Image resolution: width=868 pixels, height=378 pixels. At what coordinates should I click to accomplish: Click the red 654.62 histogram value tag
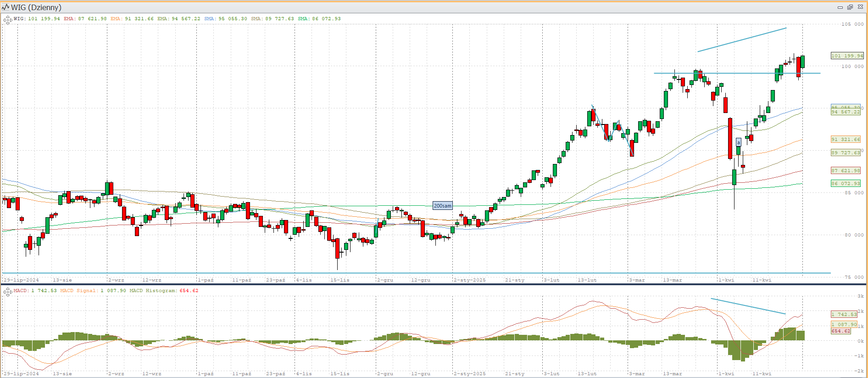tap(840, 331)
